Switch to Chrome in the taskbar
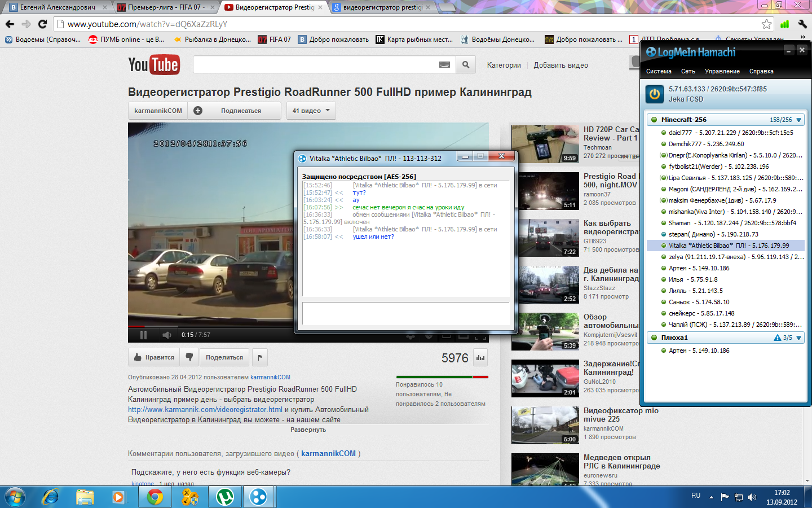The width and height of the screenshot is (812, 508). pos(155,497)
